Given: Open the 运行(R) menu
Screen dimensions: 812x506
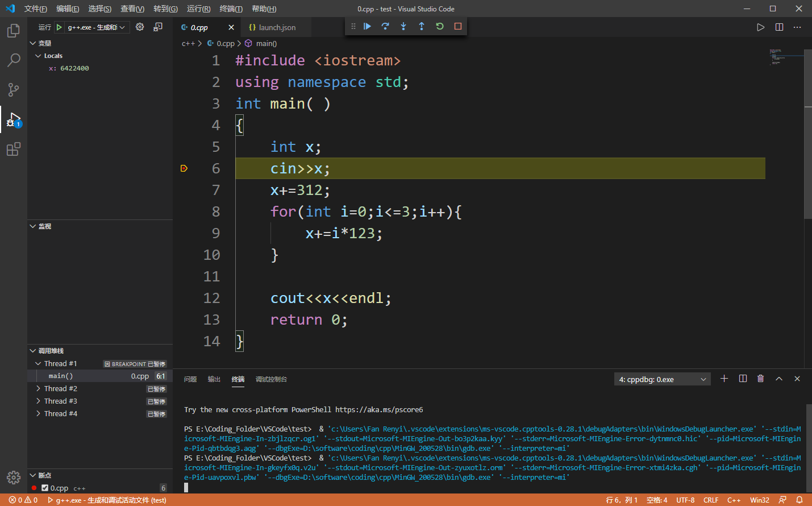Looking at the screenshot, I should tap(198, 9).
